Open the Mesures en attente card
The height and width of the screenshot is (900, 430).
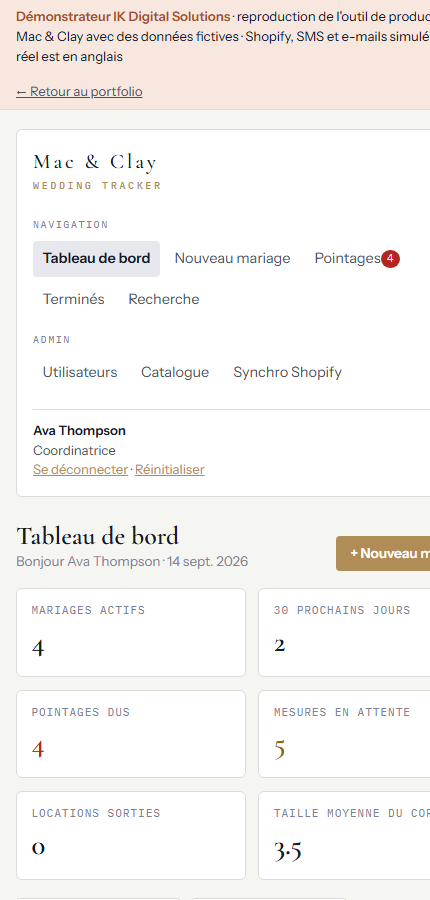point(344,734)
